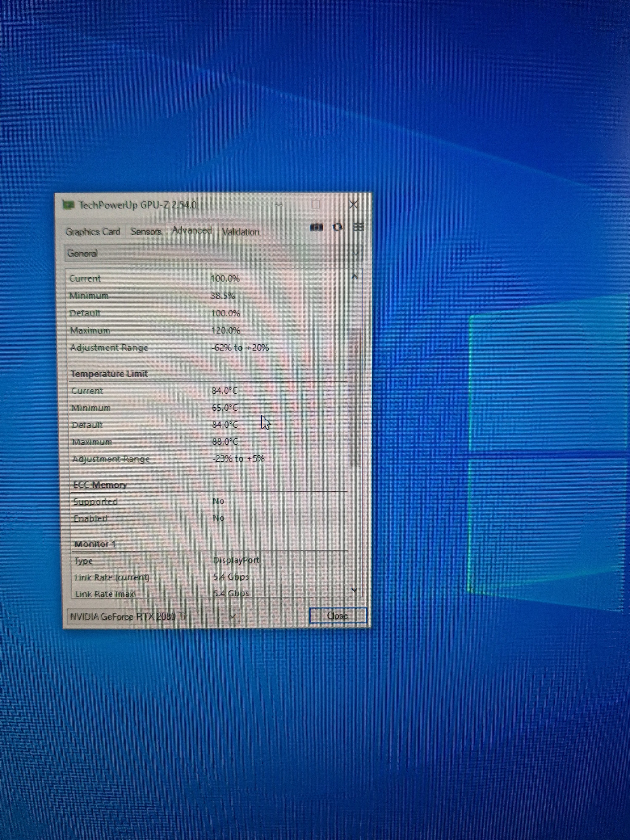Open the General category dropdown
Screen dimensions: 630x840
(213, 253)
